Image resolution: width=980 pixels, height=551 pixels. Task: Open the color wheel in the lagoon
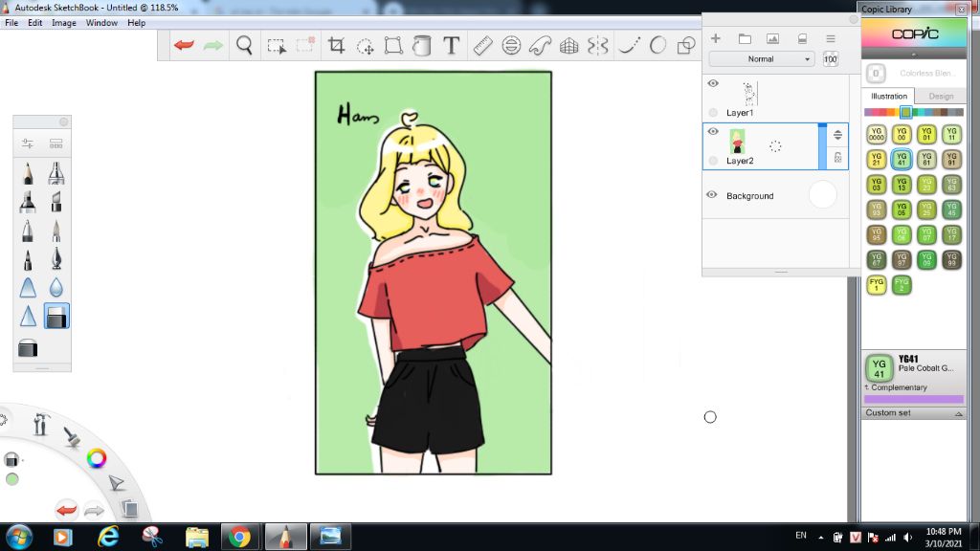[97, 458]
